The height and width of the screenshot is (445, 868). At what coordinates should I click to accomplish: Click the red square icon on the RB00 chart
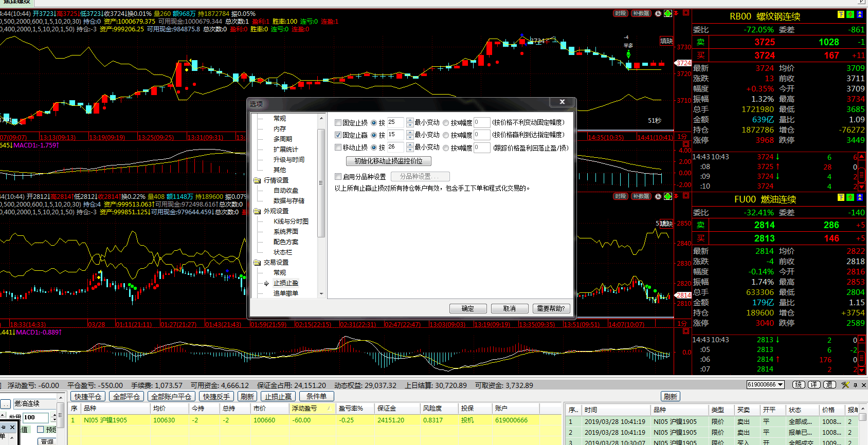[686, 13]
